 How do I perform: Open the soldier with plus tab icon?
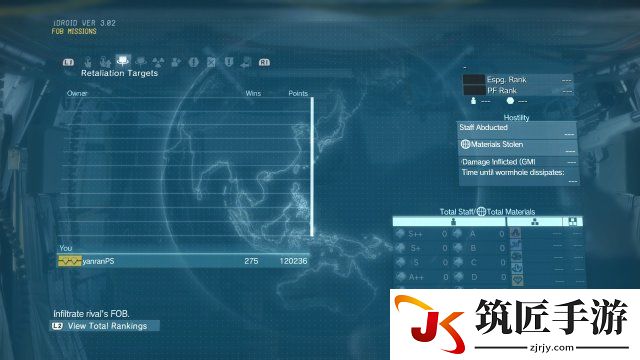[x=176, y=62]
